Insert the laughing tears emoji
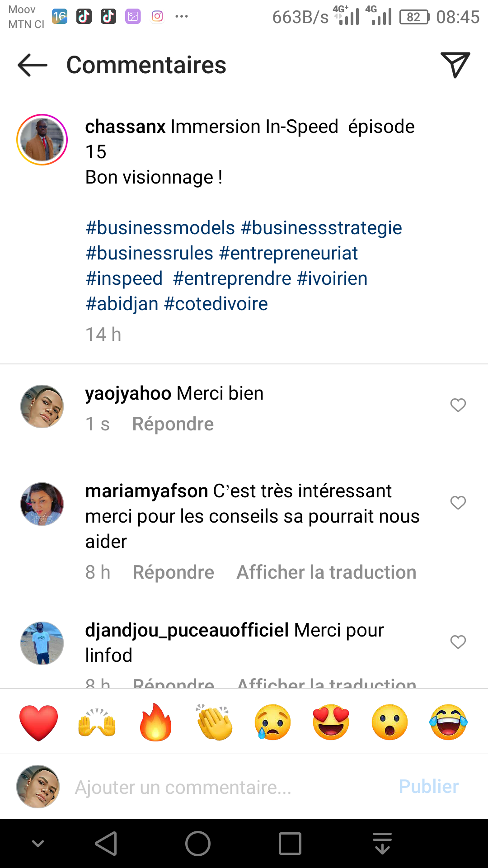This screenshot has height=868, width=488. pos(448,722)
